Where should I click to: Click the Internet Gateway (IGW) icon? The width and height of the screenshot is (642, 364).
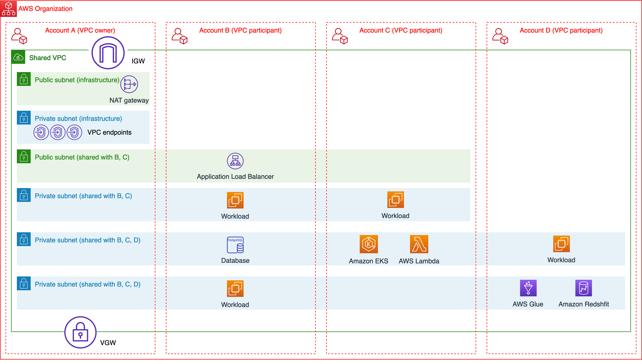(x=108, y=53)
